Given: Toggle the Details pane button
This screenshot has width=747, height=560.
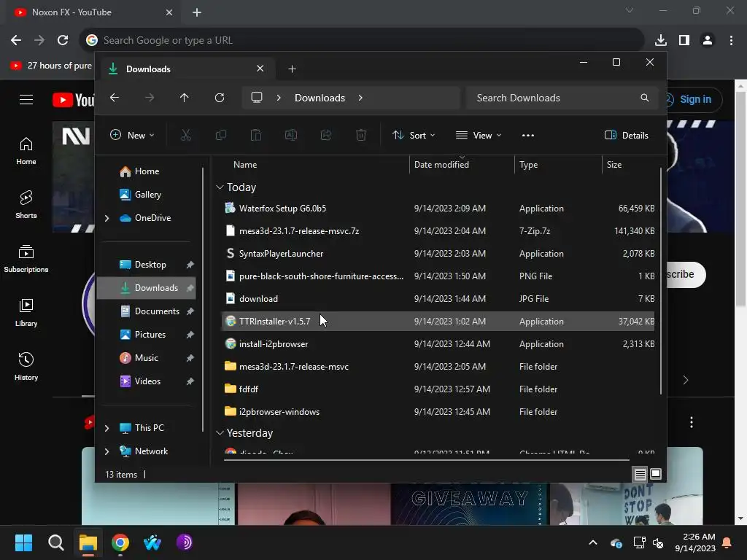Looking at the screenshot, I should tap(626, 135).
